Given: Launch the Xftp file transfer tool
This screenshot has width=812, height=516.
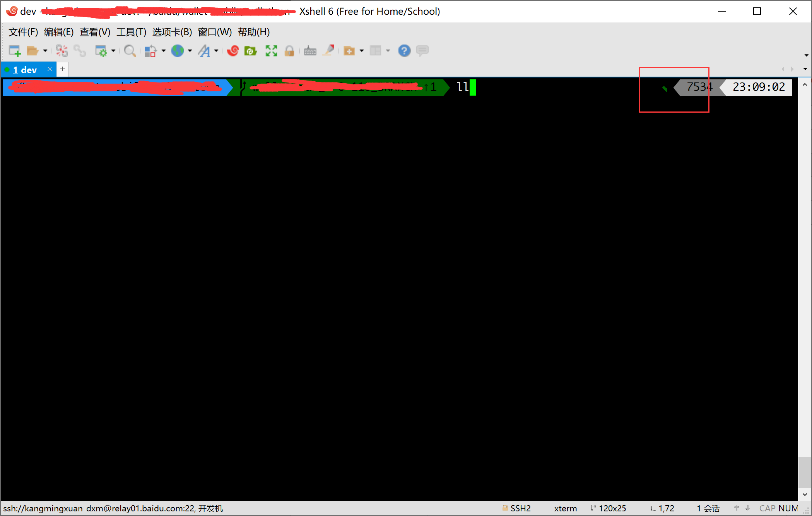Looking at the screenshot, I should click(x=250, y=50).
